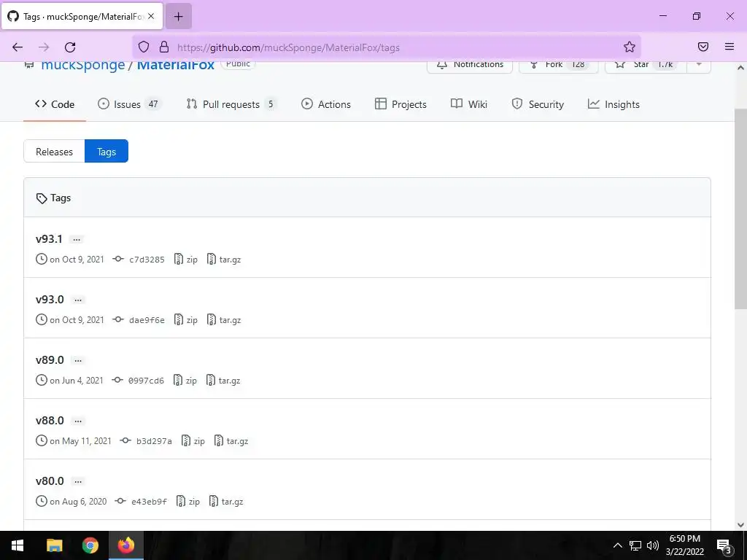747x560 pixels.
Task: Download v89.0 tar.gz archive
Action: (x=223, y=381)
